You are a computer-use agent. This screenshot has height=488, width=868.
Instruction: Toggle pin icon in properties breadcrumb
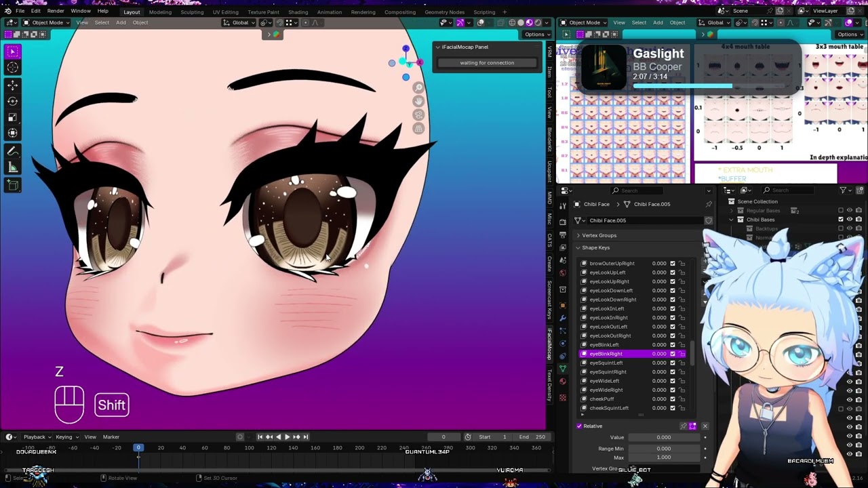pyautogui.click(x=709, y=204)
